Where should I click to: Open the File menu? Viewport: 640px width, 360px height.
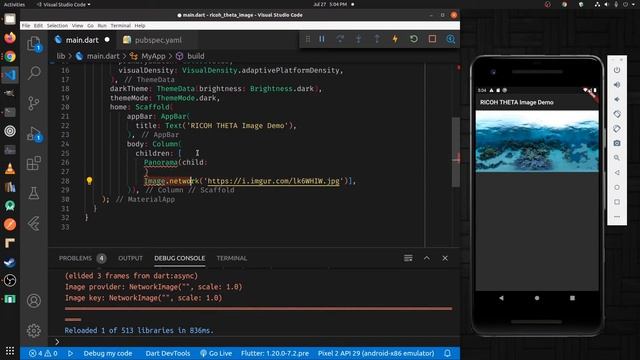click(26, 25)
